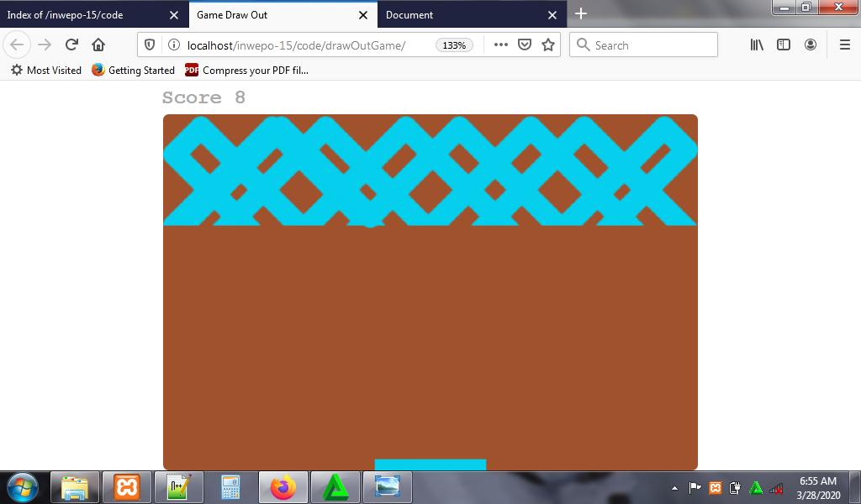The height and width of the screenshot is (504, 861).
Task: Click the green triangle tray icon
Action: tap(756, 487)
